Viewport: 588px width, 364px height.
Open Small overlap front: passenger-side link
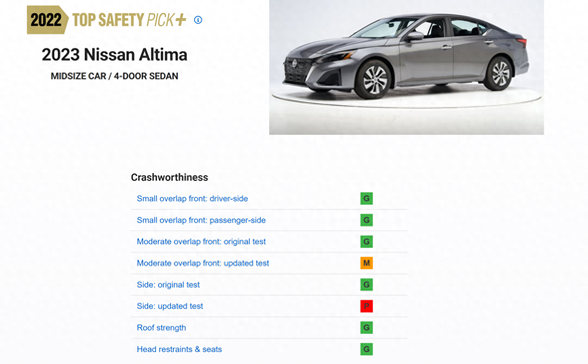pyautogui.click(x=201, y=220)
